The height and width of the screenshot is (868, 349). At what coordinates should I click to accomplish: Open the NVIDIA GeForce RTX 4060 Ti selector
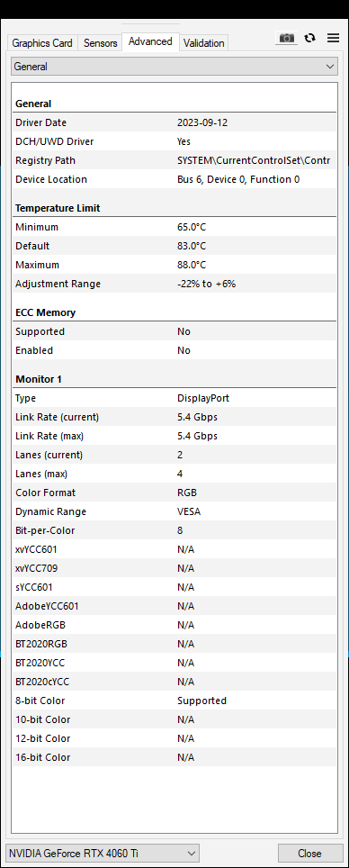pyautogui.click(x=103, y=853)
